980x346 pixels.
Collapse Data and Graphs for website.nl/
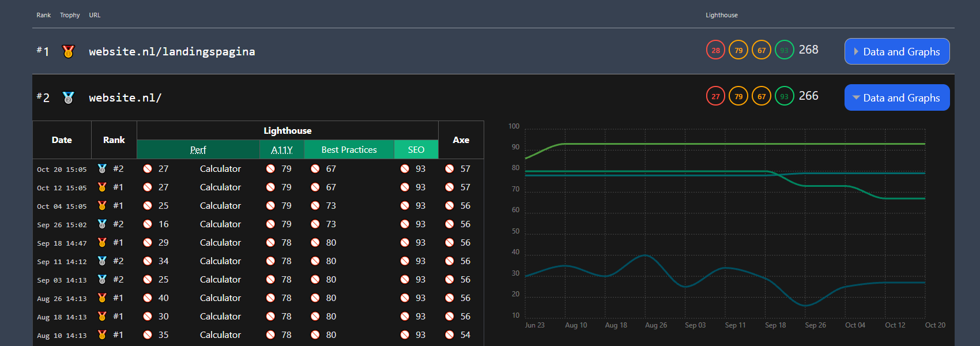(x=897, y=97)
